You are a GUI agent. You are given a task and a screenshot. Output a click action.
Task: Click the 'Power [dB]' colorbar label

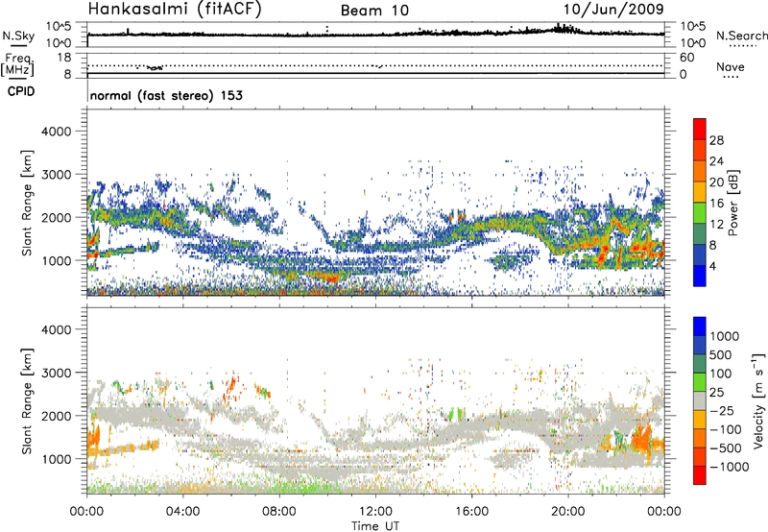[732, 203]
